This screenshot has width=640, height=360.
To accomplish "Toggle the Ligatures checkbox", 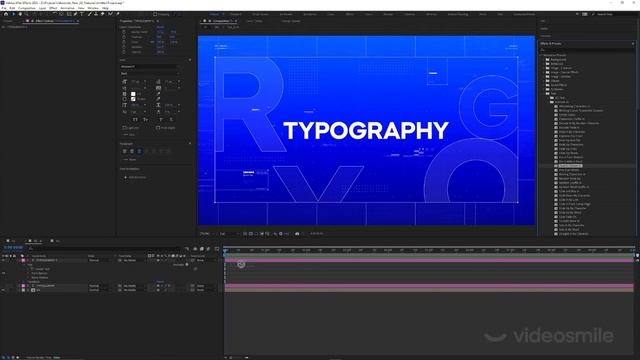I will click(124, 128).
